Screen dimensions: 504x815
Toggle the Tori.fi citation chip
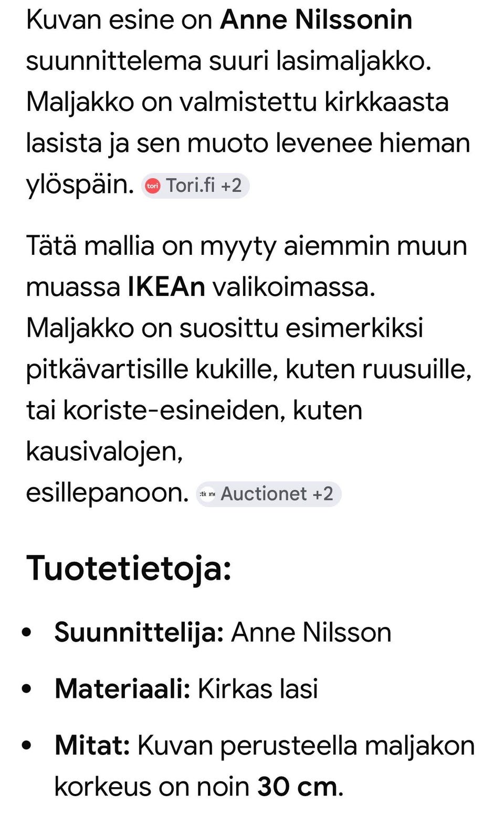195,185
